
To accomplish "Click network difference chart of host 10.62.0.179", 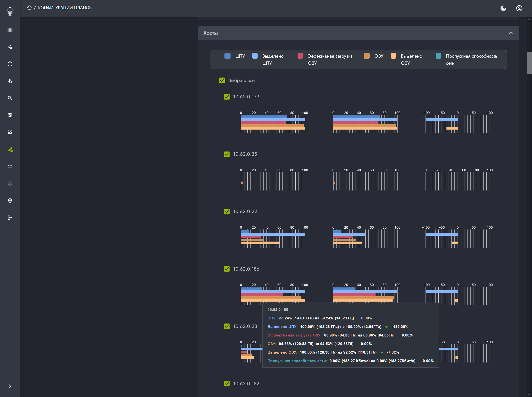I will click(x=458, y=122).
